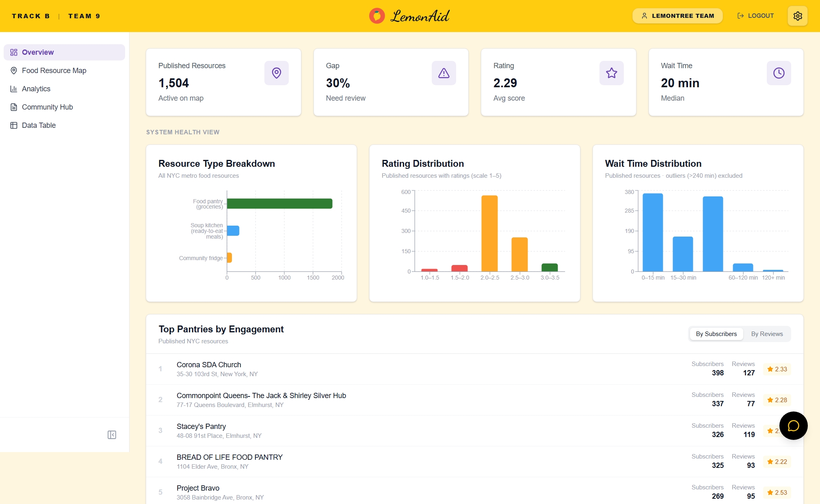Click the Lemontree Team account button
The image size is (820, 504).
click(677, 16)
